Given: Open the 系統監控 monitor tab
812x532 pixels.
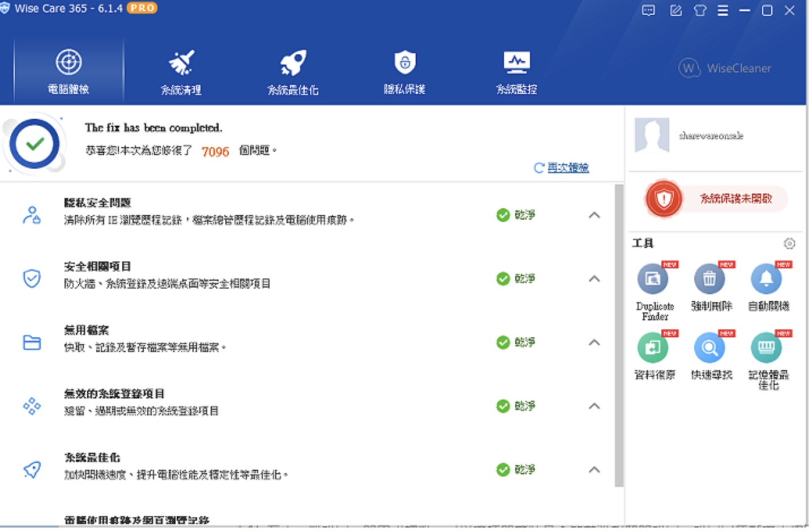Looking at the screenshot, I should 516,72.
